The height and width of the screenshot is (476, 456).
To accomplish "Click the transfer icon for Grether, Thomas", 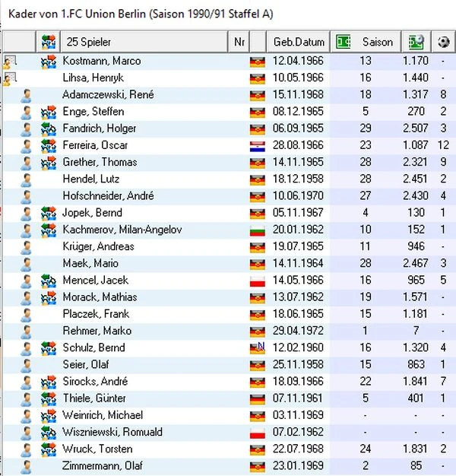I will tap(49, 163).
